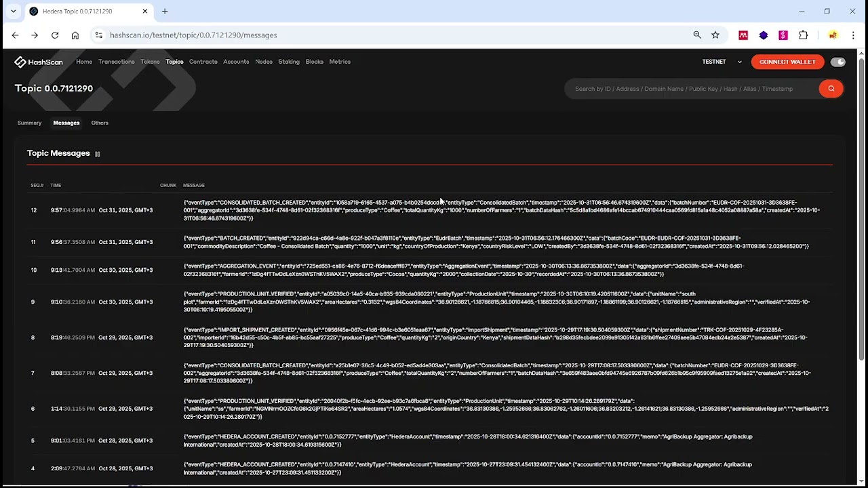Viewport: 868px width, 488px height.
Task: Click the SEQ.# column header
Action: [37, 185]
